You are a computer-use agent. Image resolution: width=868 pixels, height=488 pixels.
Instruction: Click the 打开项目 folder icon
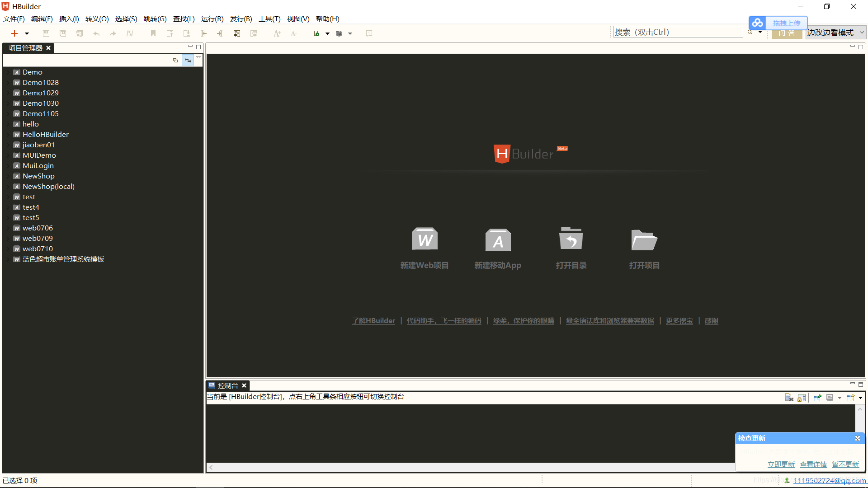pyautogui.click(x=644, y=239)
